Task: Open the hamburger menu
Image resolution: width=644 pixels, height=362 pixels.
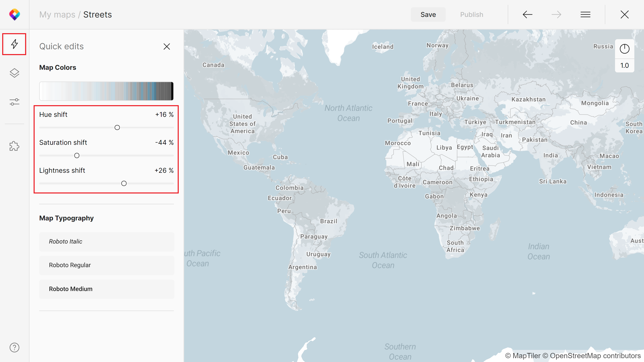Action: [585, 14]
